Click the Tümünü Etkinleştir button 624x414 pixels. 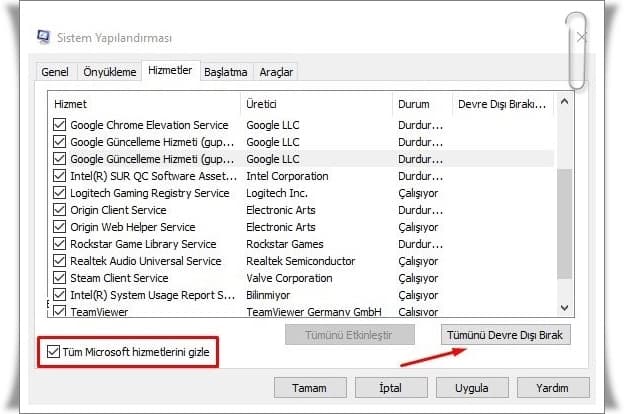coord(350,335)
